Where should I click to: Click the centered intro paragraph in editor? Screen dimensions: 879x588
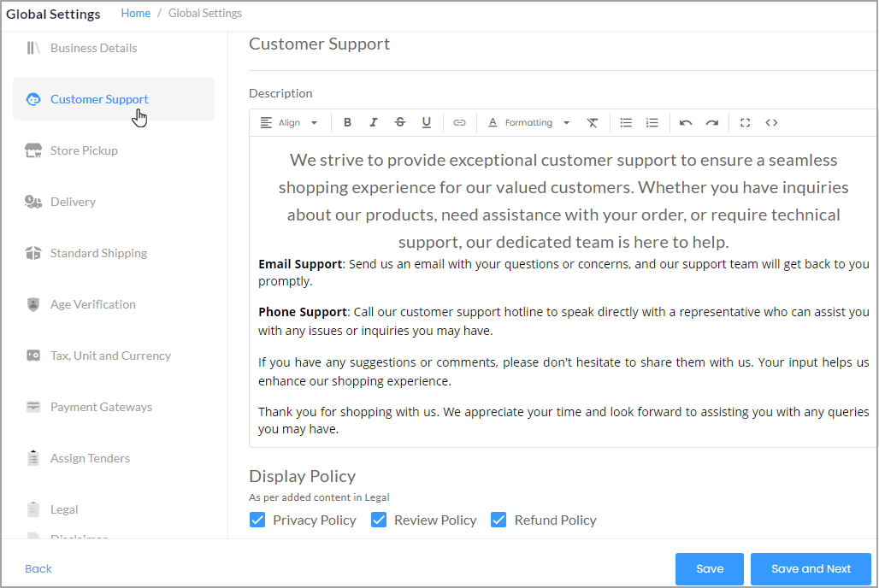563,201
